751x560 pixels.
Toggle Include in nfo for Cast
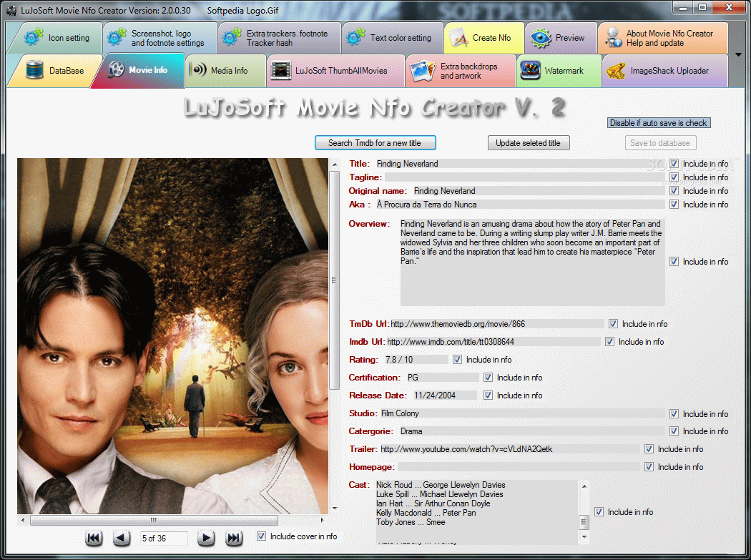[x=599, y=511]
